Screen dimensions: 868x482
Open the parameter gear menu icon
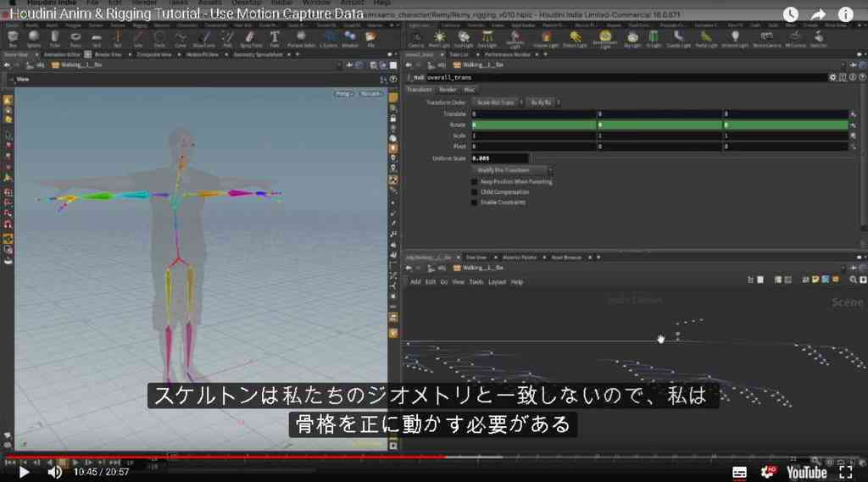832,77
